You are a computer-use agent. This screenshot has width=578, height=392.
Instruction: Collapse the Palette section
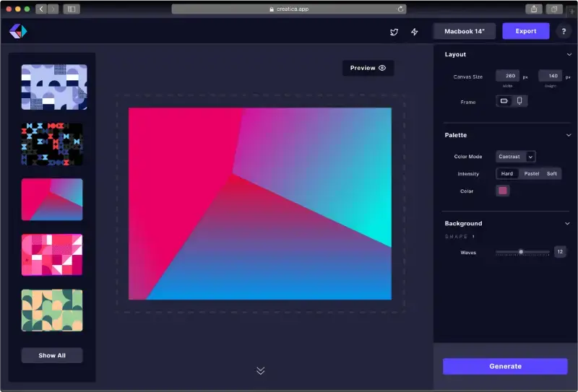tap(569, 136)
